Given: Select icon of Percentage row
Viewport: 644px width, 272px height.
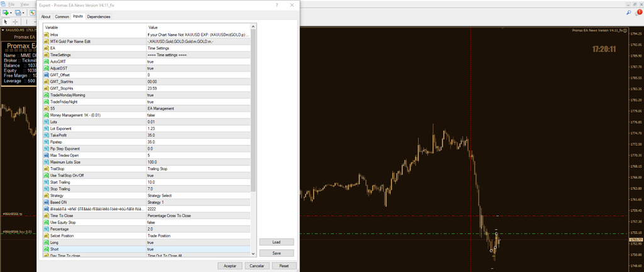Looking at the screenshot, I should [47, 229].
